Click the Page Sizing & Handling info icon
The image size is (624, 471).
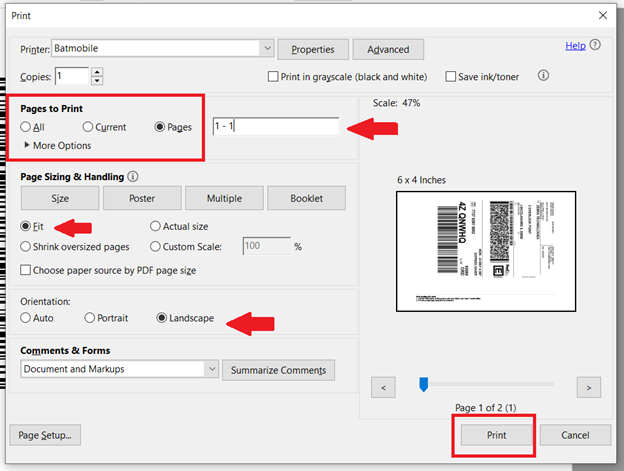(x=132, y=177)
